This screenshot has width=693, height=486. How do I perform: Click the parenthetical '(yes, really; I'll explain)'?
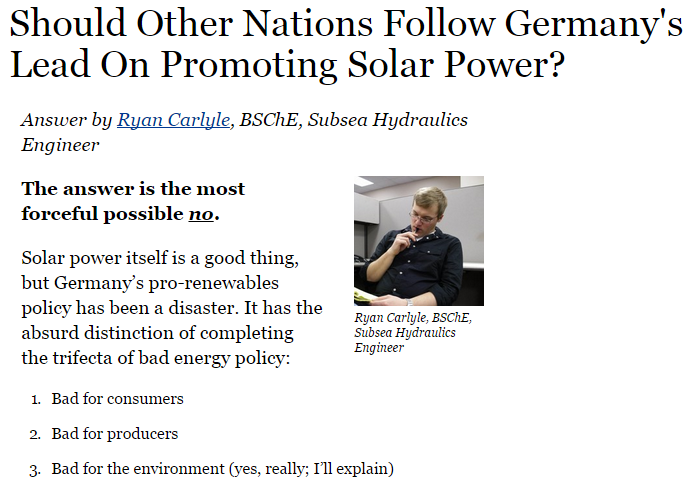point(311,468)
